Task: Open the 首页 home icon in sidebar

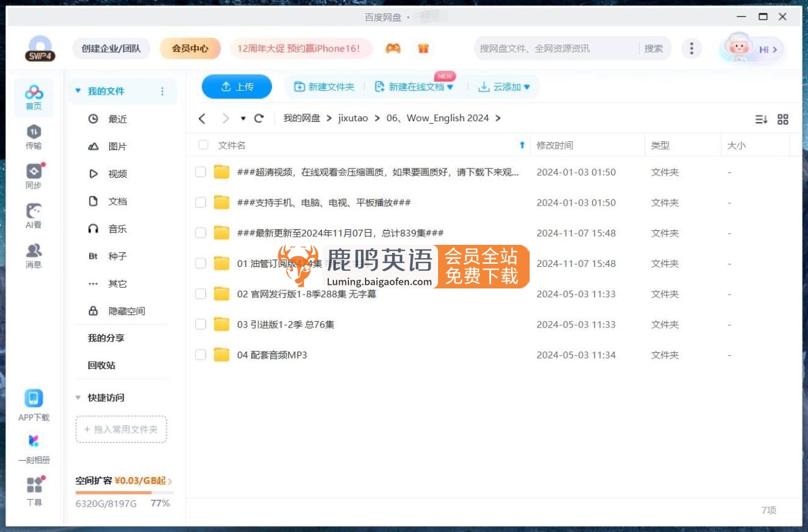Action: 34,98
